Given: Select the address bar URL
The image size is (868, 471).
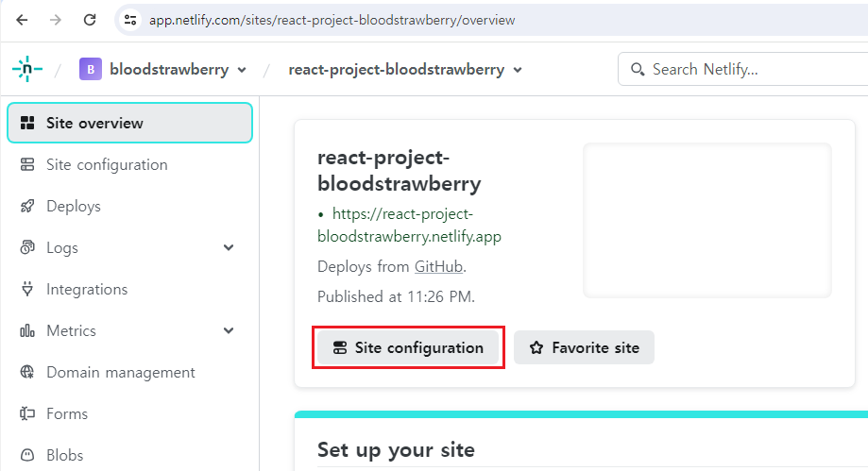Looking at the screenshot, I should (332, 21).
